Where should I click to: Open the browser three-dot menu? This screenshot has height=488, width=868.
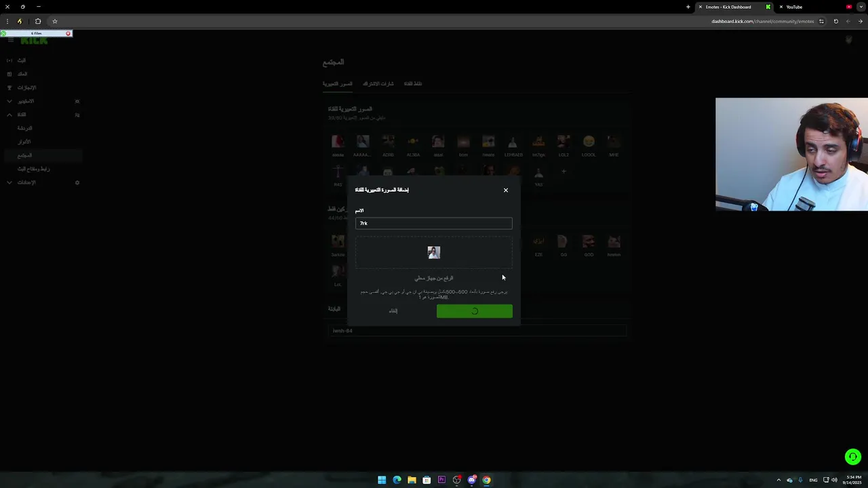click(x=7, y=21)
